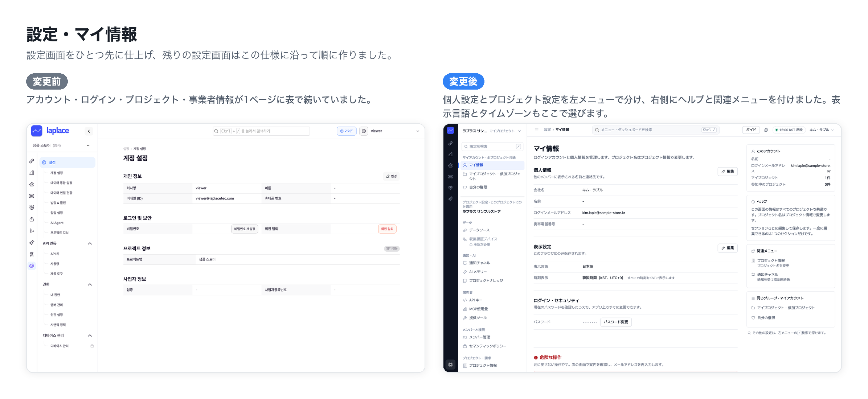This screenshot has height=399, width=868.
Task: Click the sparkle AI icon in the before screen rail
Action: (32, 242)
